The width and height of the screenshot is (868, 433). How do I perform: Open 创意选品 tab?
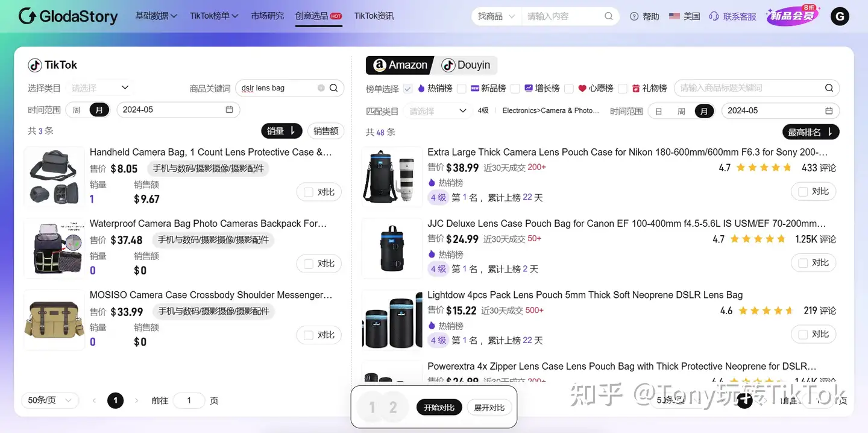click(x=318, y=16)
